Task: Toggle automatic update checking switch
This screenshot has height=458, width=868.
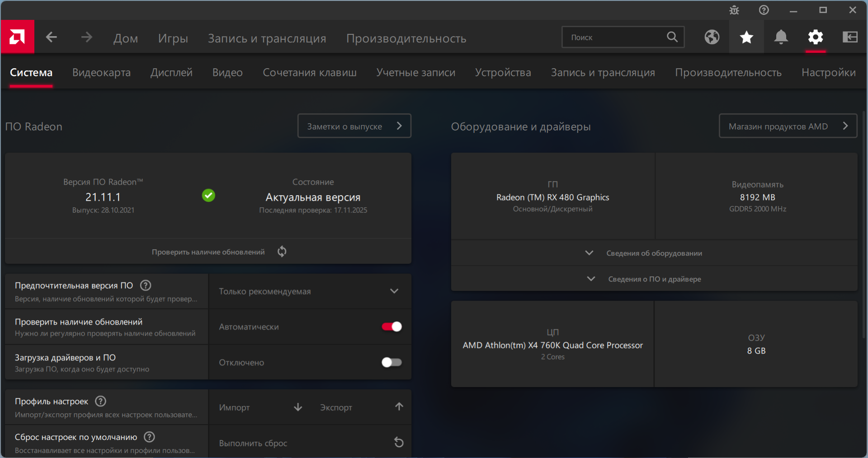Action: click(x=392, y=327)
